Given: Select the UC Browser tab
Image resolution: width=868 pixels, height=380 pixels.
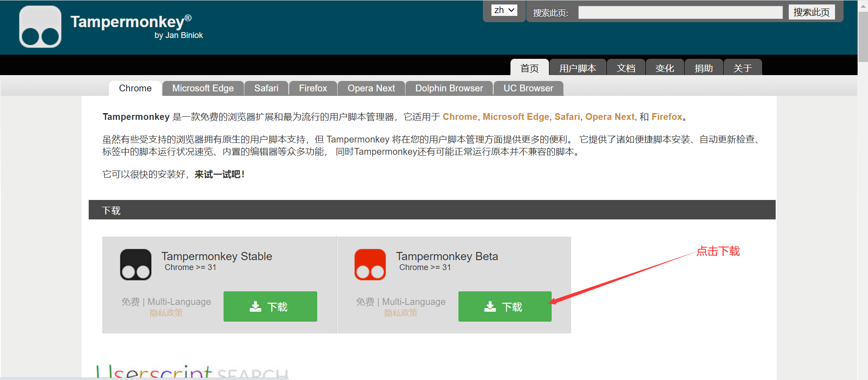Looking at the screenshot, I should pyautogui.click(x=528, y=88).
